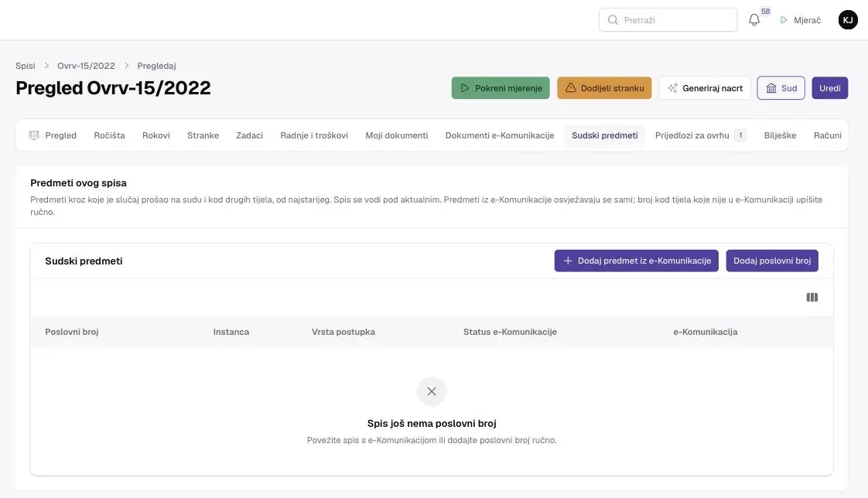Screen dimensions: 868x498
Task: Click Pokreni mjerenje button
Action: (x=501, y=88)
